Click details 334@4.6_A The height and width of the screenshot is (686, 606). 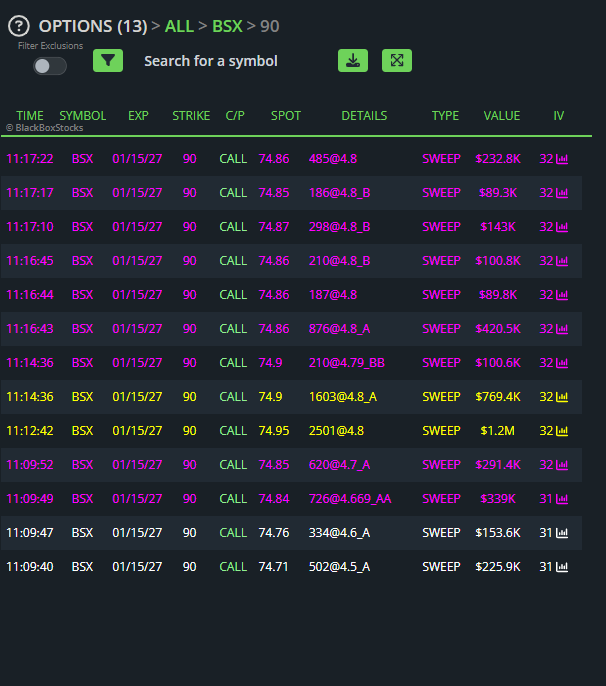point(340,533)
